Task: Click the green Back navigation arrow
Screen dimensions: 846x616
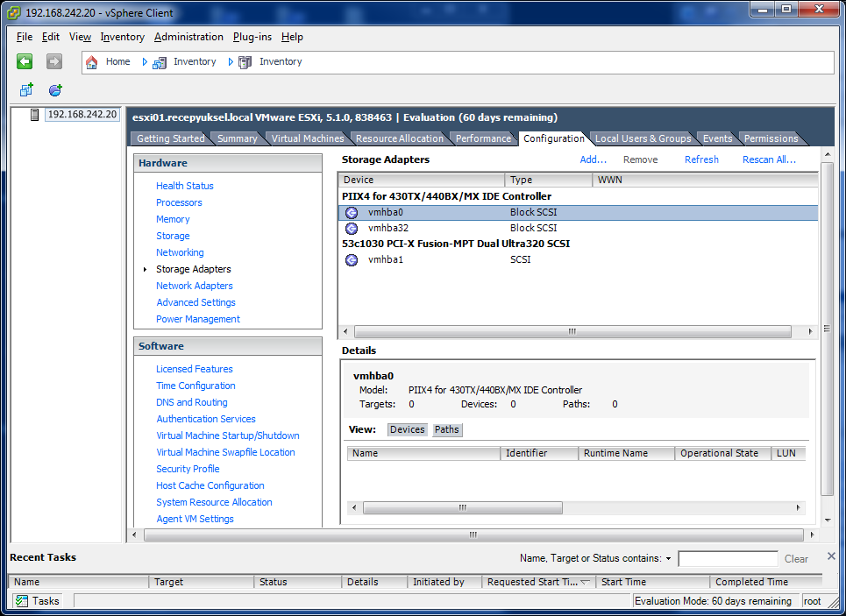Action: [25, 61]
